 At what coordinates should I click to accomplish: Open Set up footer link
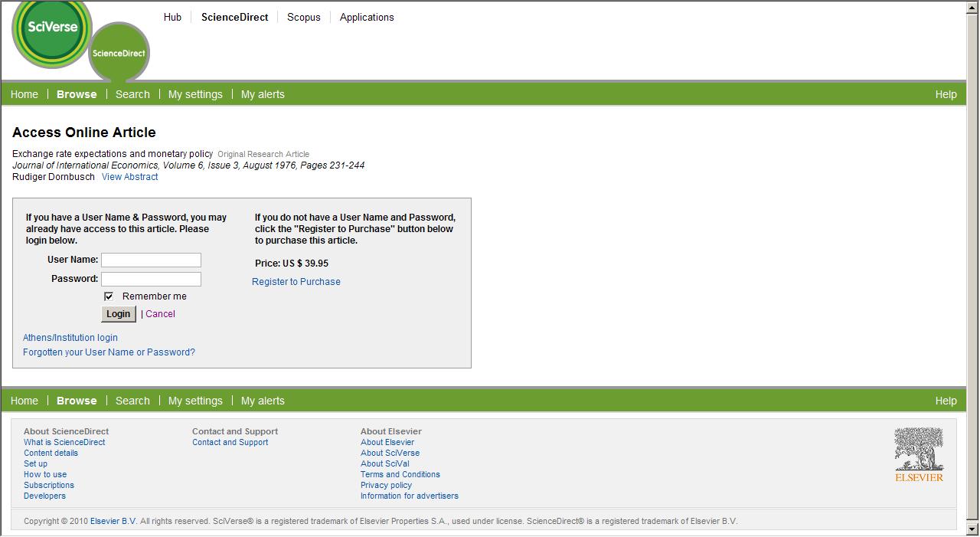tap(35, 463)
